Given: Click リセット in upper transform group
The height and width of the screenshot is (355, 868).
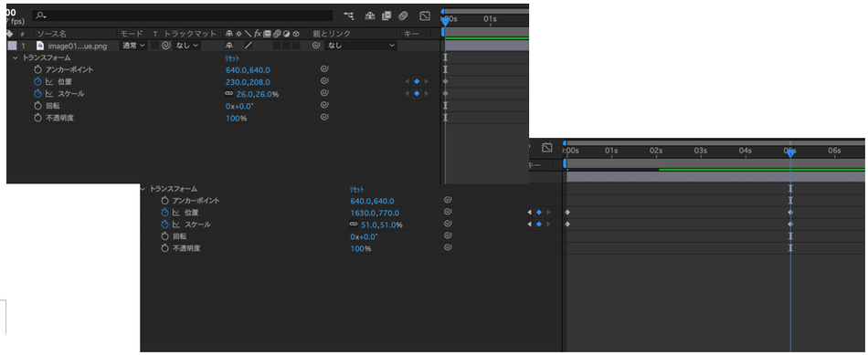Looking at the screenshot, I should (232, 57).
